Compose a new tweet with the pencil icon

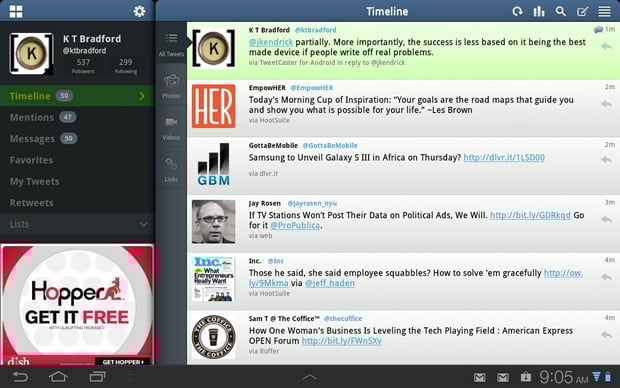coord(582,11)
